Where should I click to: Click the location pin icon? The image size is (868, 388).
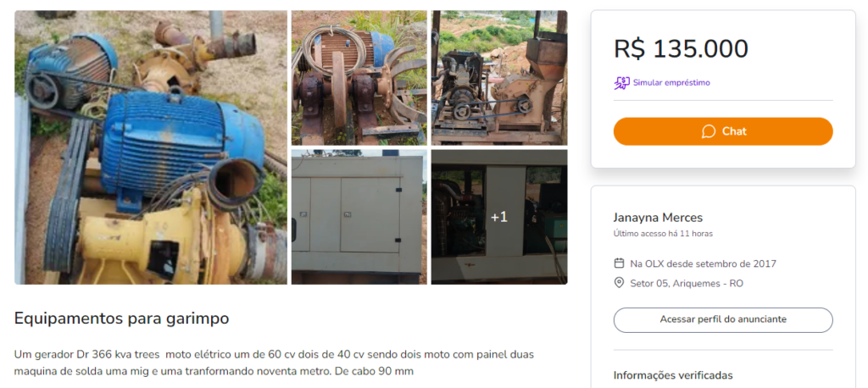620,284
